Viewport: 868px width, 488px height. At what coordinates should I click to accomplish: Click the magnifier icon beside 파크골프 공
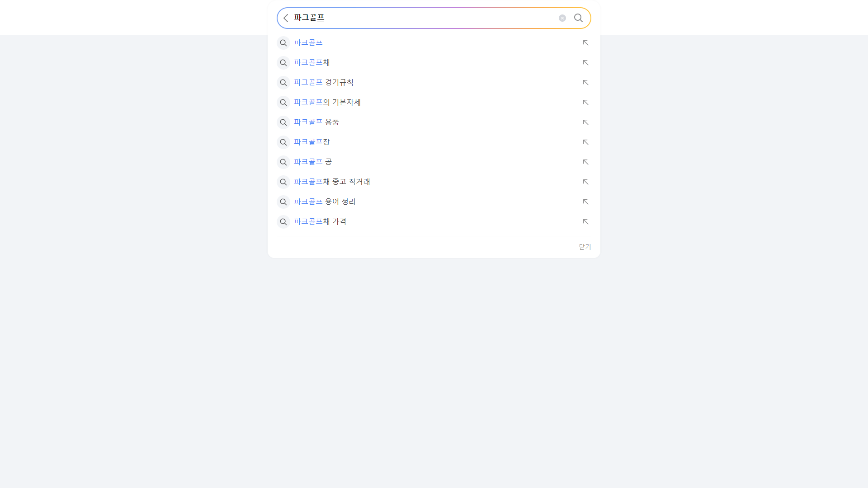point(283,162)
